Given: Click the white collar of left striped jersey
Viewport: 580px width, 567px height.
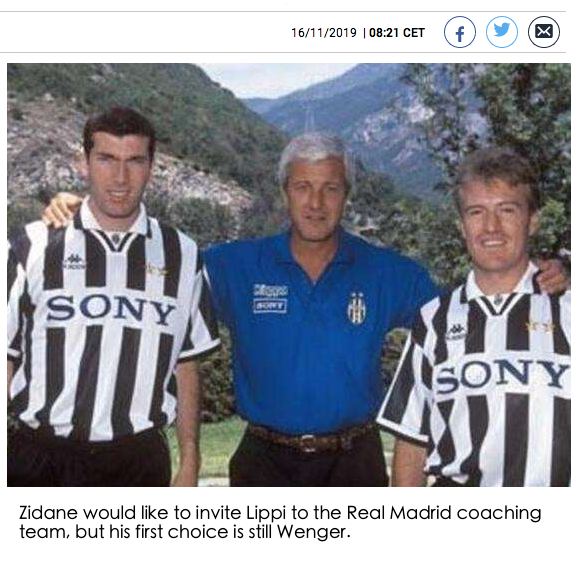Looking at the screenshot, I should 113,220.
